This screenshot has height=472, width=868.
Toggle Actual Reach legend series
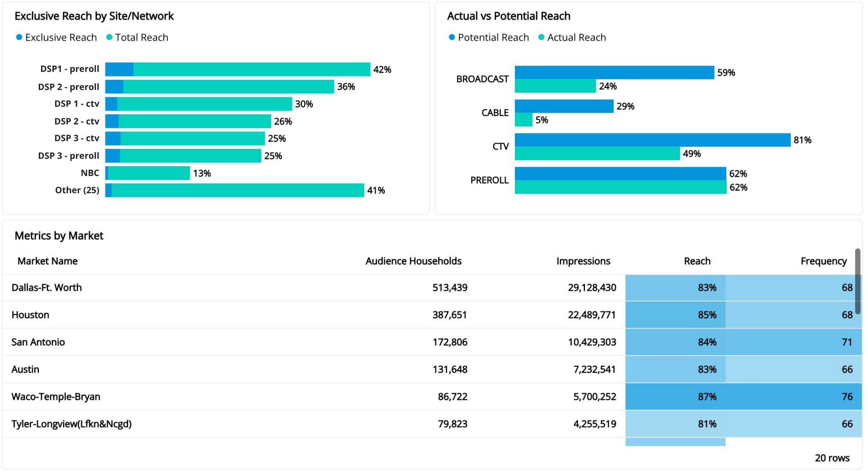pyautogui.click(x=572, y=37)
